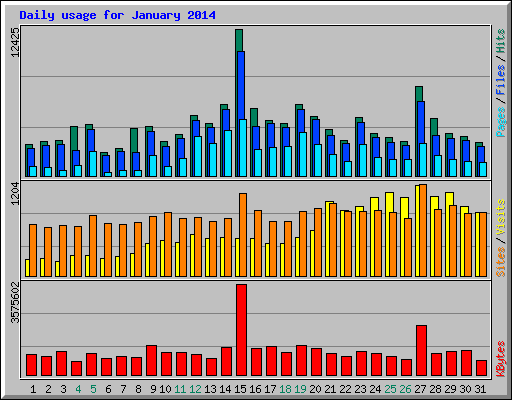This screenshot has height=400, width=512.
Task: Click day label 11 on the x-axis
Action: pyautogui.click(x=180, y=389)
